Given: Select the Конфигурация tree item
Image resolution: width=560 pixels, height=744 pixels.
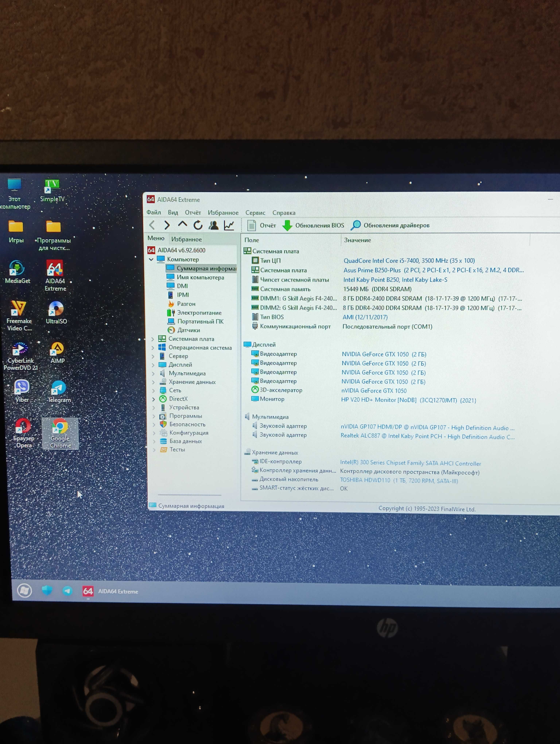Looking at the screenshot, I should tap(184, 433).
